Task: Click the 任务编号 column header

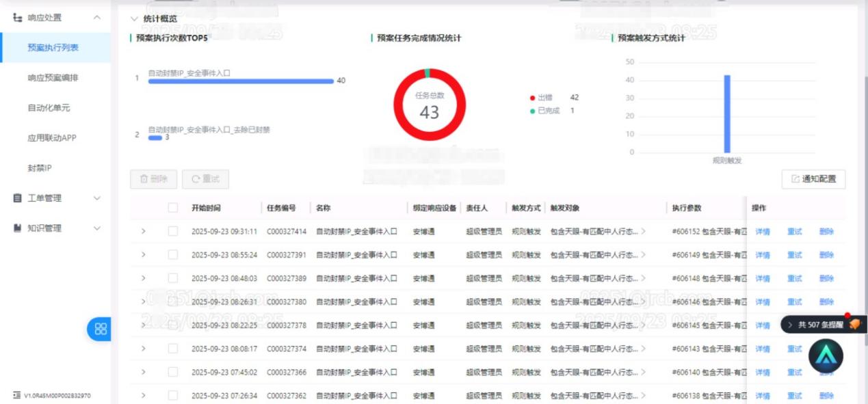Action: pos(281,208)
